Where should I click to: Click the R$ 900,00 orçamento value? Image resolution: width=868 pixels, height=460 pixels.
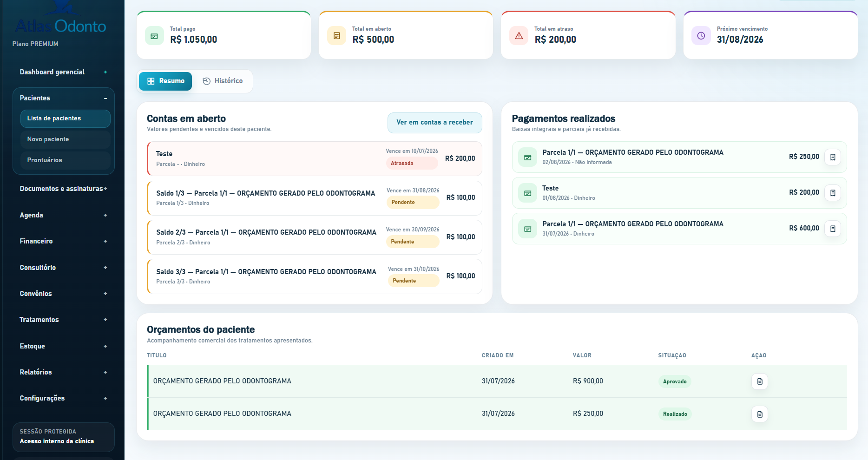point(588,381)
